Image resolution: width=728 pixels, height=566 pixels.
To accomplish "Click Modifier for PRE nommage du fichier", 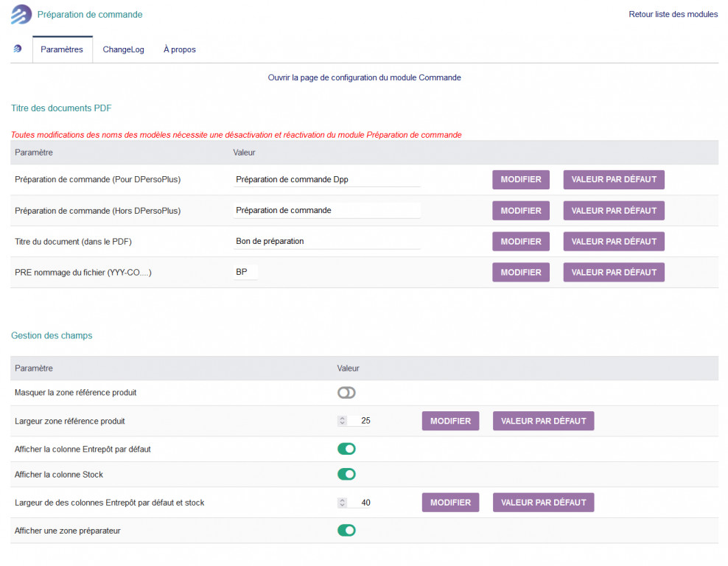I will coord(520,273).
